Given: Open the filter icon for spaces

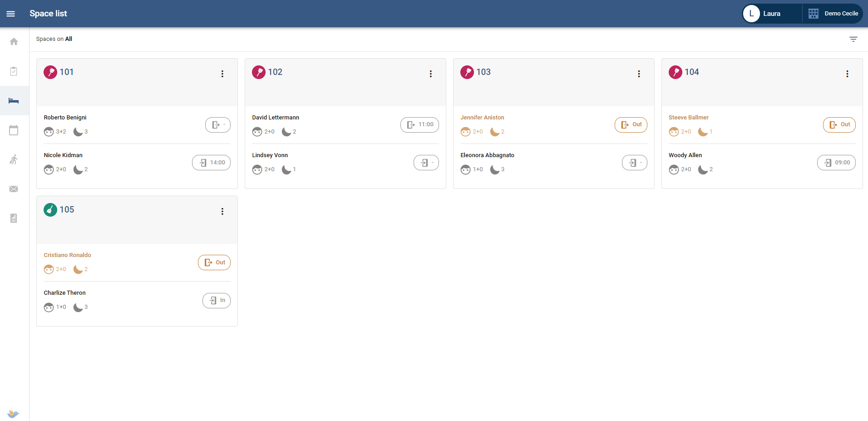Looking at the screenshot, I should tap(853, 40).
